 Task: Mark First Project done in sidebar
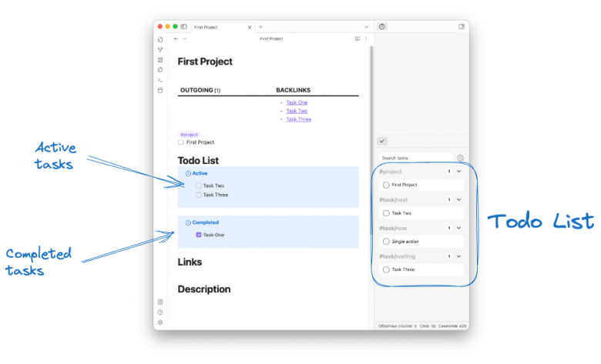(386, 185)
